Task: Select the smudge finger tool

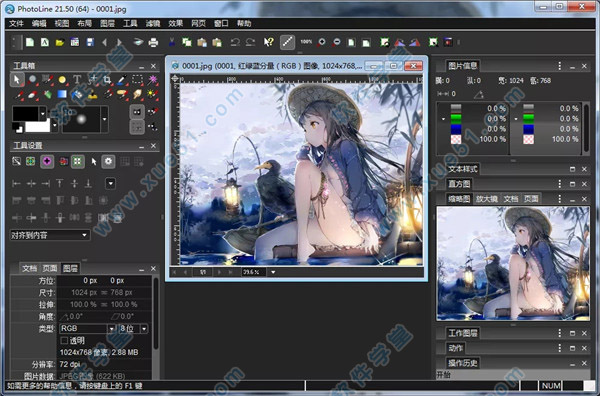Action: (137, 94)
